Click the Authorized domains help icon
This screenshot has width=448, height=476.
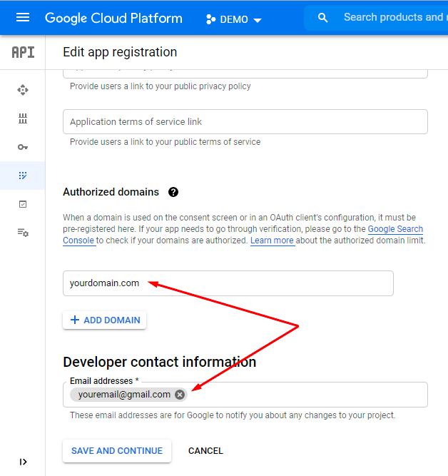pyautogui.click(x=173, y=192)
